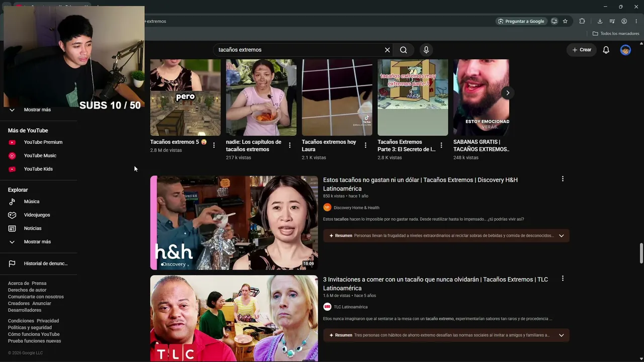Click the Discovery Home & Health channel avatar
This screenshot has height=362, width=644.
[x=327, y=208]
